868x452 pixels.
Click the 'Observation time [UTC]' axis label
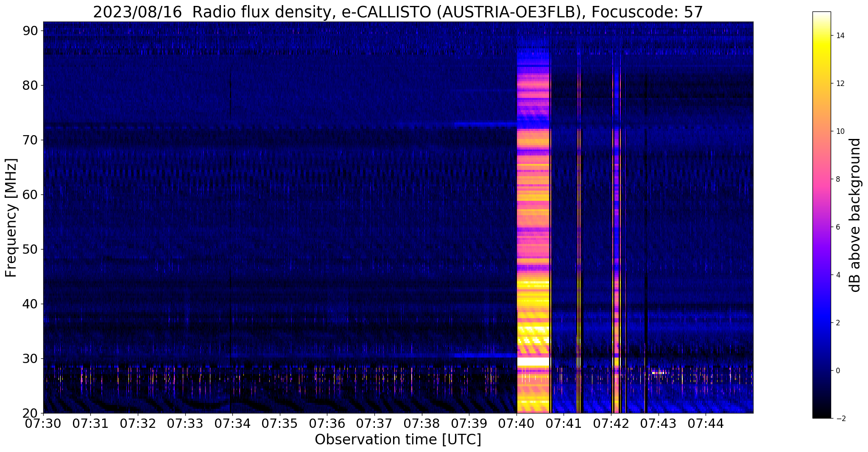398,440
